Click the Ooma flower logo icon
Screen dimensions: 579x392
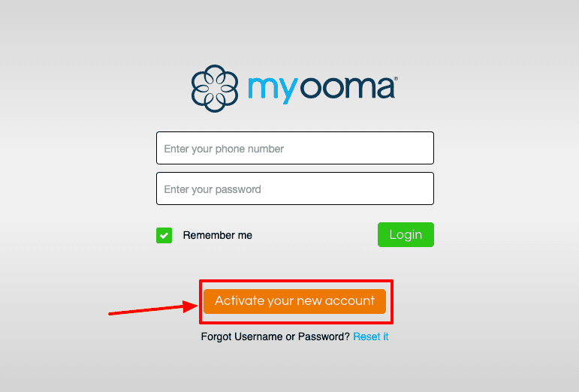(215, 89)
